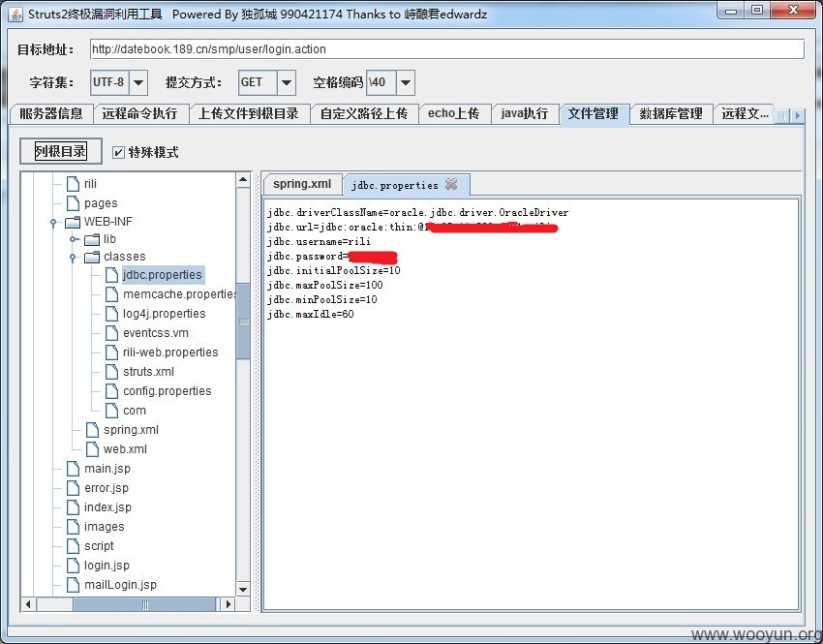The image size is (823, 644).
Task: Click the login.jsp file icon
Action: pyautogui.click(x=73, y=566)
